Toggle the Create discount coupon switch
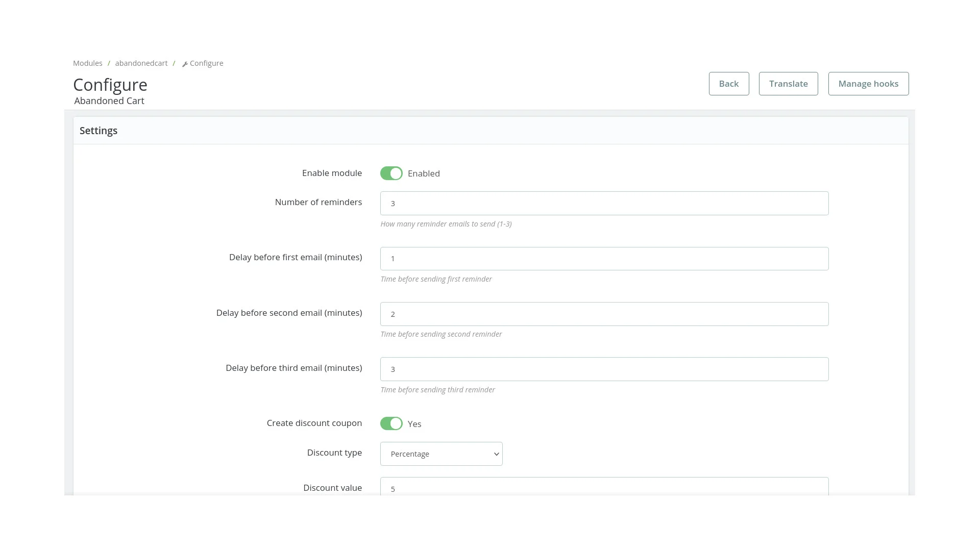Viewport: 980px width, 551px height. 391,423
